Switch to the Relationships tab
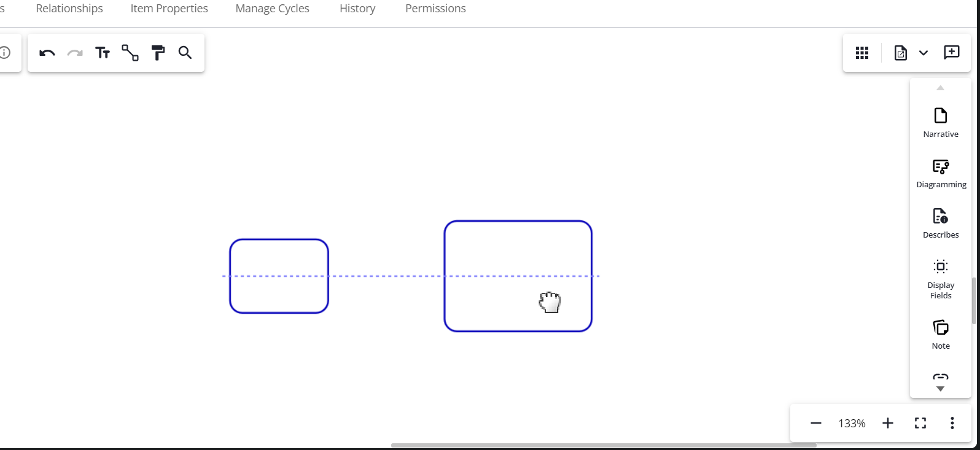980x450 pixels. (x=69, y=9)
